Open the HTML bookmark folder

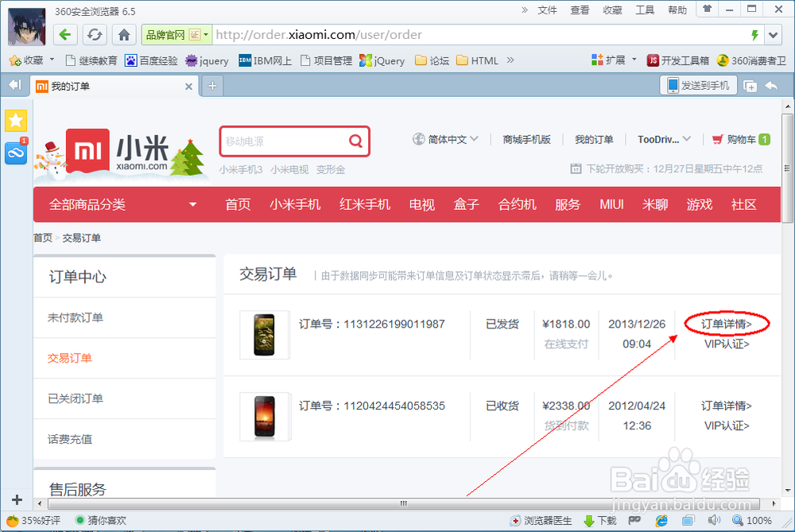point(477,61)
